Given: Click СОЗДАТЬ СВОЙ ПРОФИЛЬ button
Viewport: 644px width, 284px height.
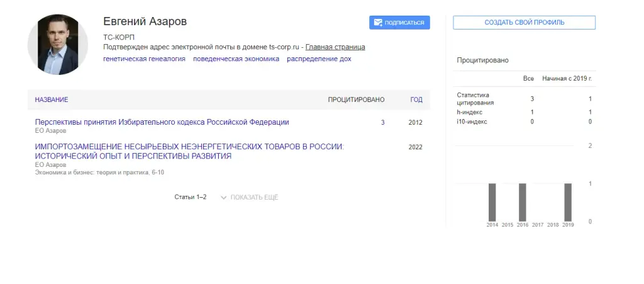Looking at the screenshot, I should [x=524, y=23].
